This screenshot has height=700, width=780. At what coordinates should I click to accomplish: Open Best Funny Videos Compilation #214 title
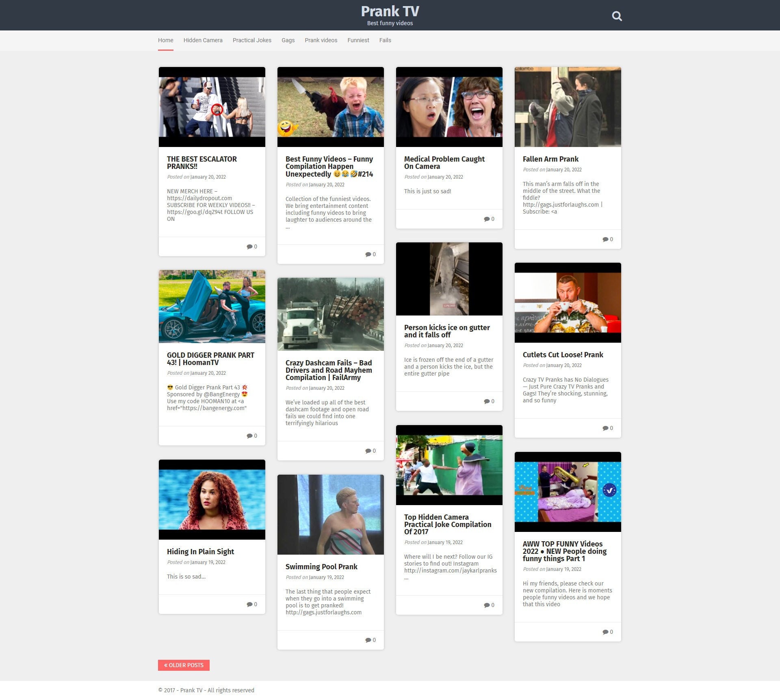point(329,166)
